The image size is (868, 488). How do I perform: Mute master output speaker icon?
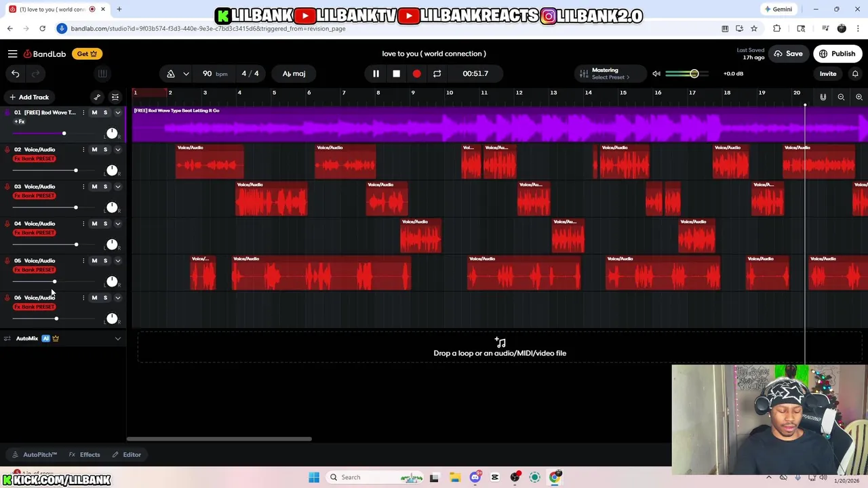(656, 73)
